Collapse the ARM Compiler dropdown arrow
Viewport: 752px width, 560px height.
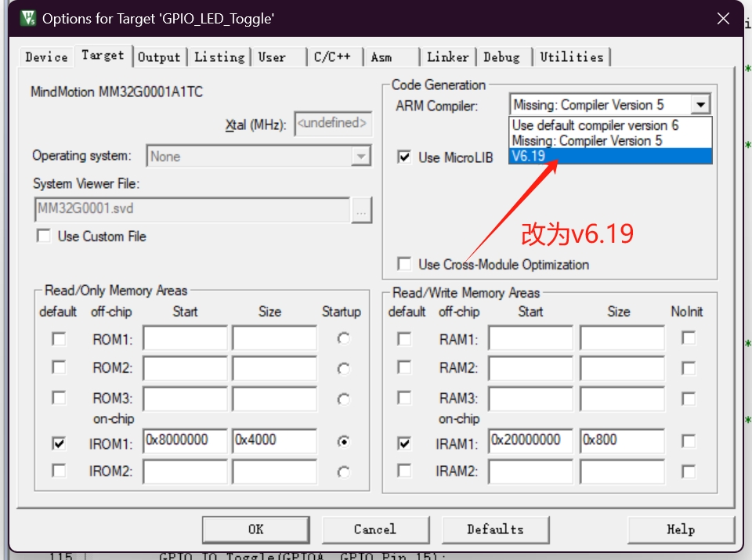tap(700, 105)
